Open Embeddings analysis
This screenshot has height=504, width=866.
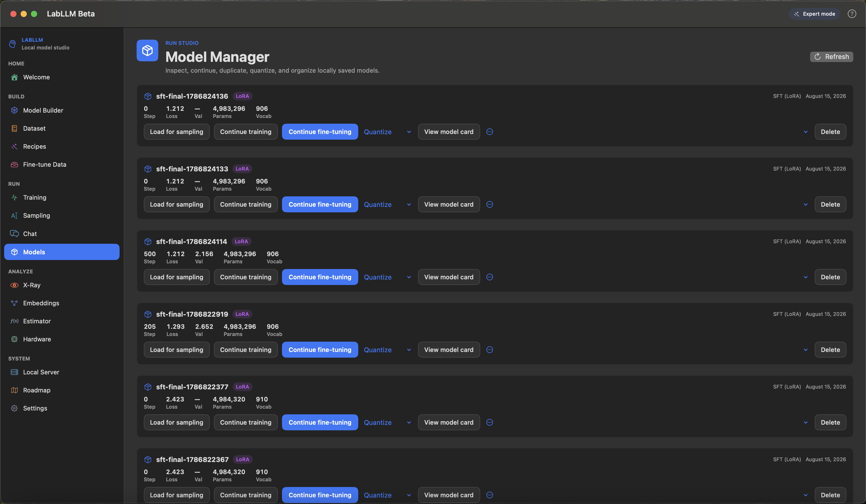(62, 303)
